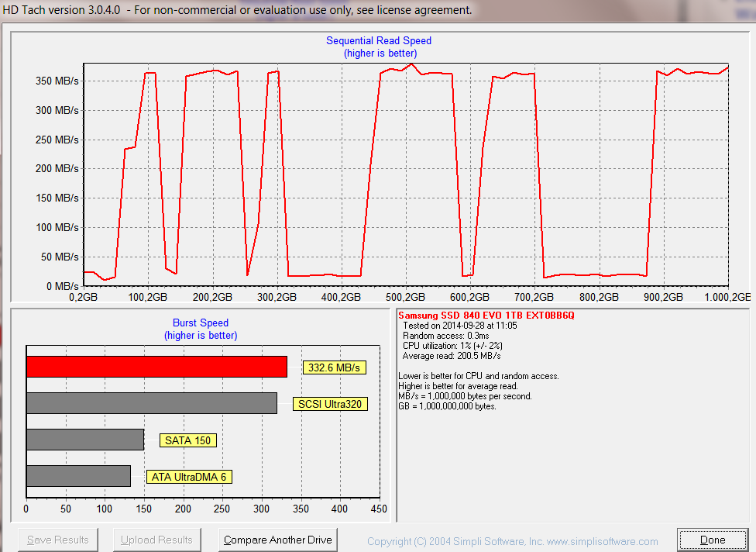Click the Upload Results button
The image size is (756, 552).
[x=156, y=540]
